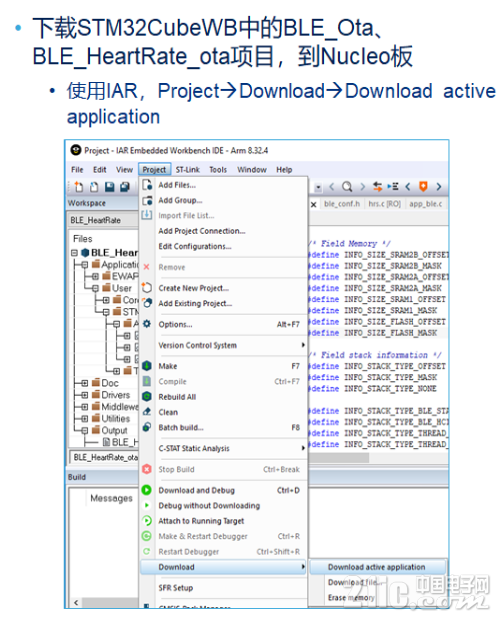Viewport: 497px width, 618px height.
Task: Click the Make build icon
Action: 147,366
